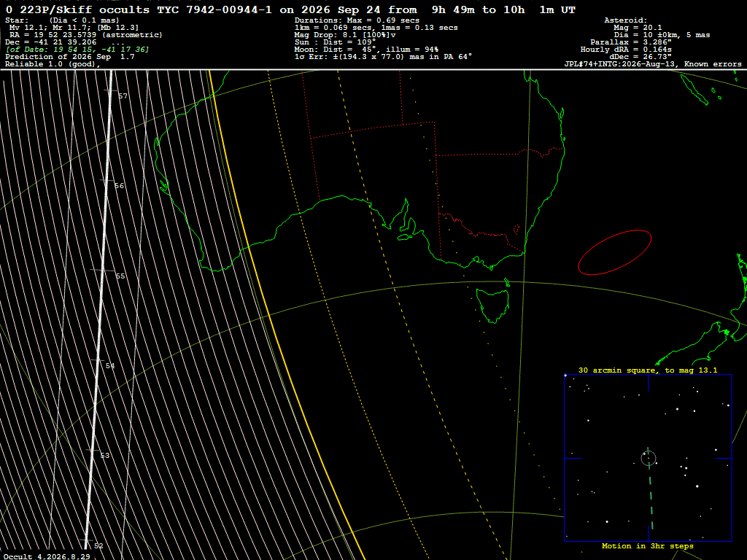This screenshot has height=560, width=747.
Task: Click the target star circle in finder chart
Action: 649,458
